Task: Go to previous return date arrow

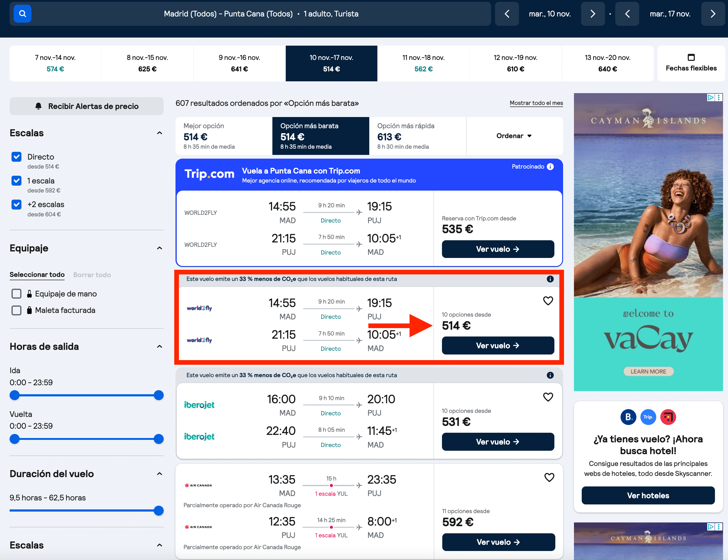Action: (x=627, y=14)
